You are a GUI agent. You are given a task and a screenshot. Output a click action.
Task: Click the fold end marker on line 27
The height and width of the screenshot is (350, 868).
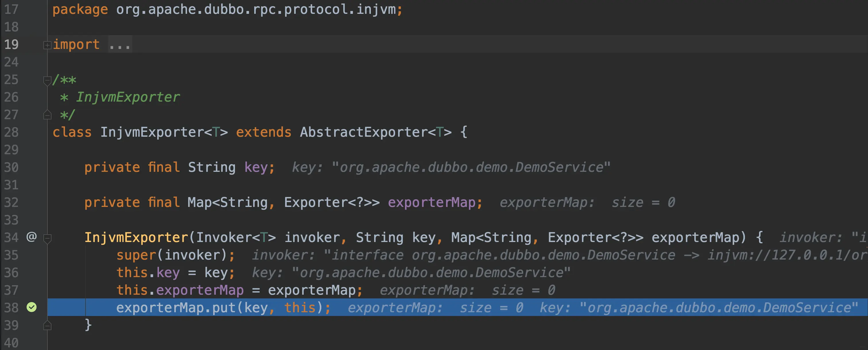point(47,115)
